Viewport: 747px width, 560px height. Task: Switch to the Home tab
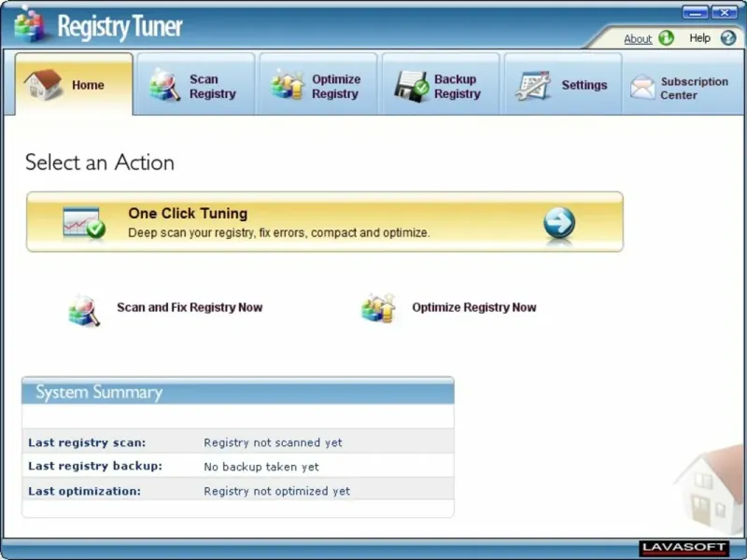pos(74,84)
